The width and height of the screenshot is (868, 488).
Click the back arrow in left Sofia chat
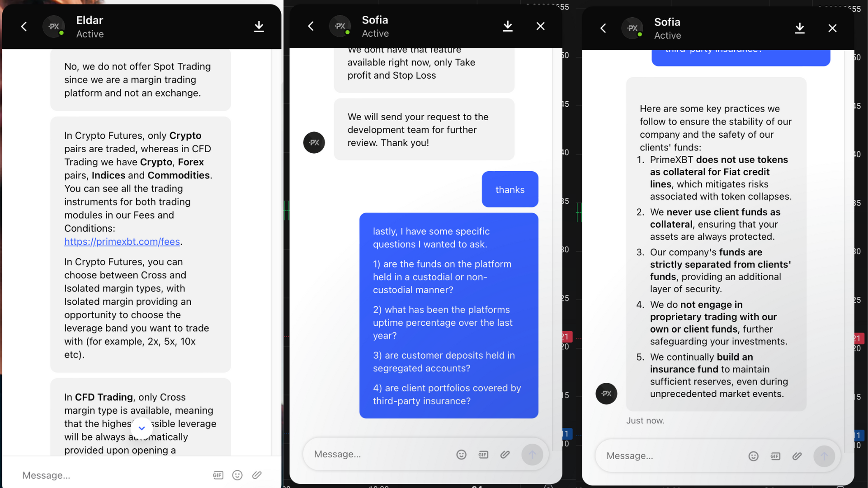click(311, 26)
